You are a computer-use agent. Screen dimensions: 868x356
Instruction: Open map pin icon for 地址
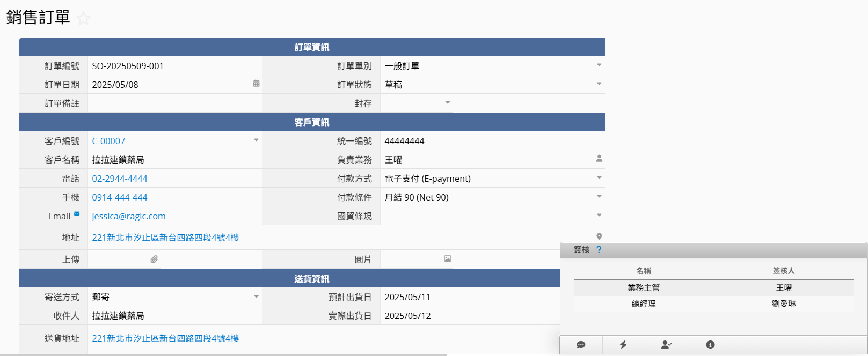599,236
